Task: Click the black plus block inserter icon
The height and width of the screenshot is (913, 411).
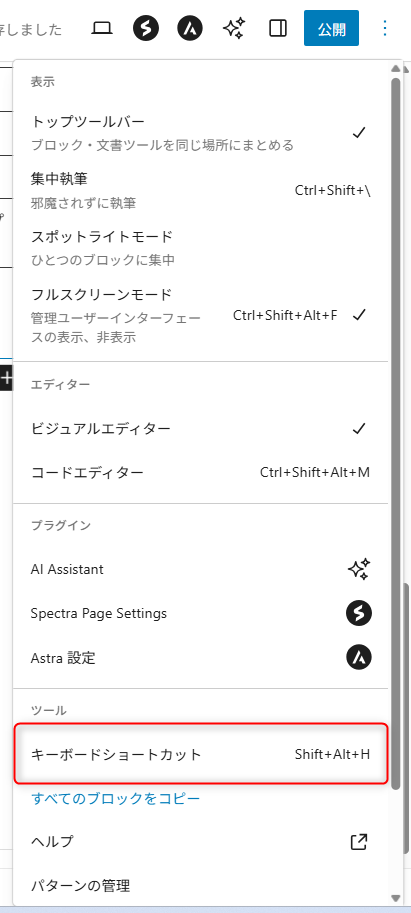Action: coord(6,378)
